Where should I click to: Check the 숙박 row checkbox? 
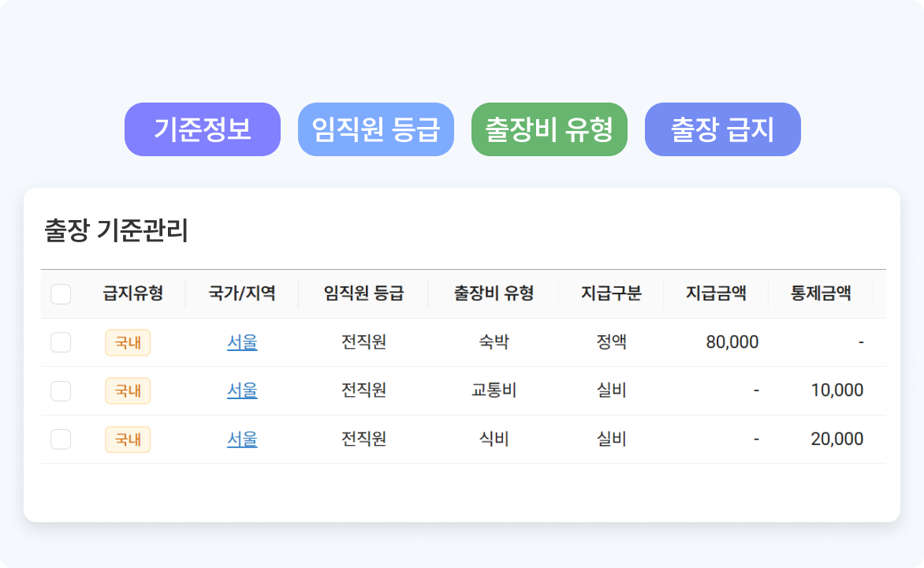coord(61,342)
